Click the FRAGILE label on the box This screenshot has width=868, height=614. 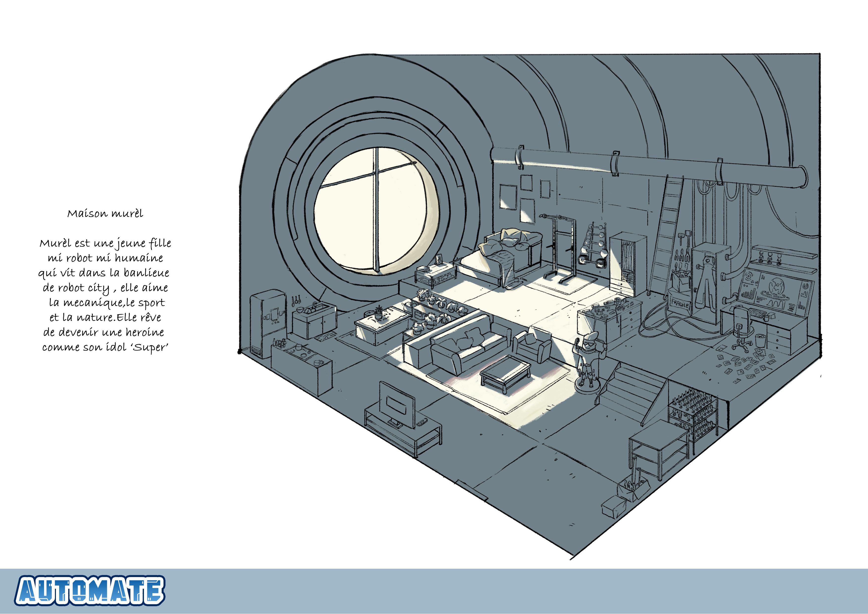(680, 303)
